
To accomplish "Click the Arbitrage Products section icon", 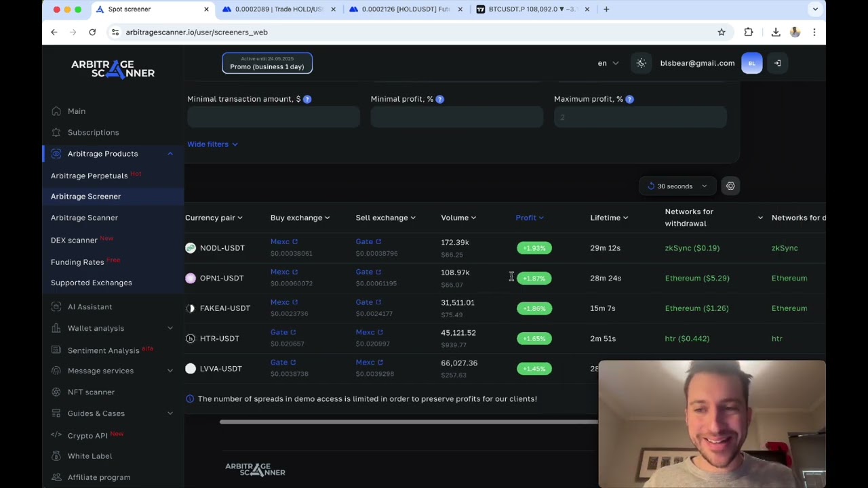I will [x=56, y=154].
